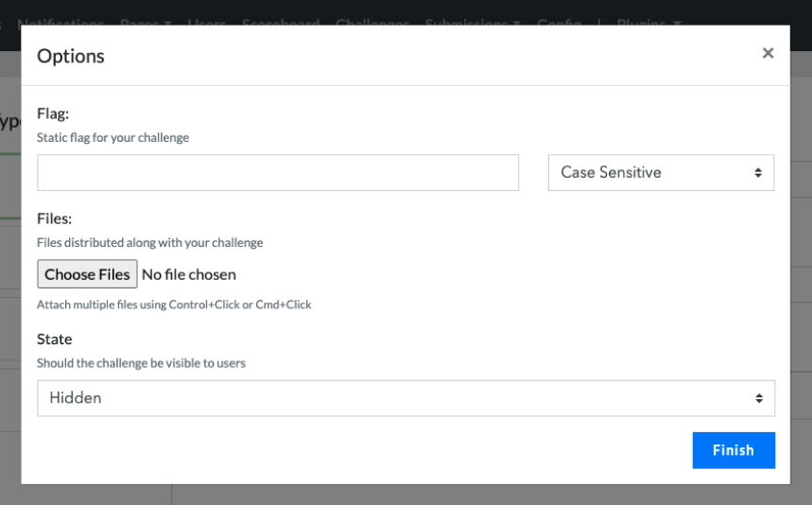Open the Config navbar item
Screen dimensions: 812x505
[559, 22]
